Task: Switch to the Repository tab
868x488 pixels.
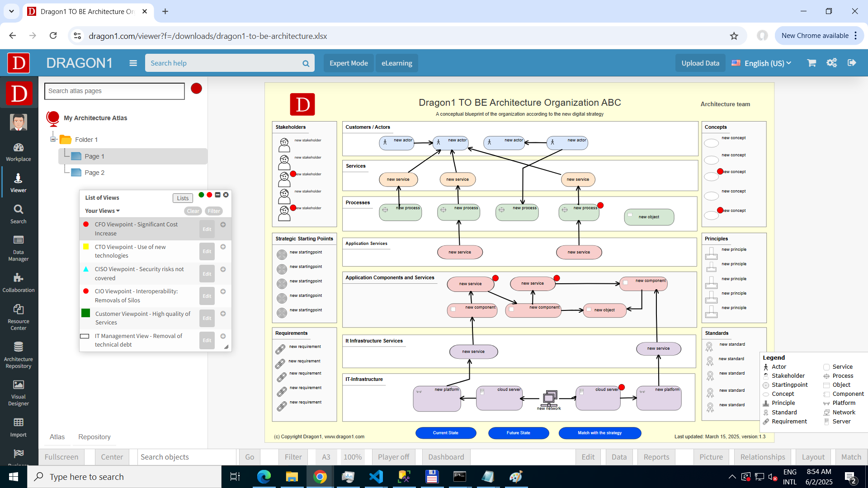Action: click(x=94, y=437)
